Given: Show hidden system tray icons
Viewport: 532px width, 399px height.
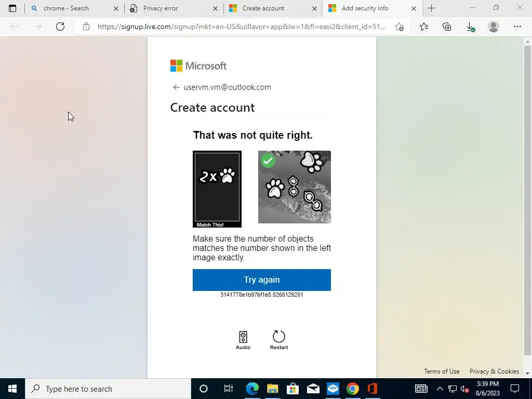Looking at the screenshot, I should (x=440, y=389).
